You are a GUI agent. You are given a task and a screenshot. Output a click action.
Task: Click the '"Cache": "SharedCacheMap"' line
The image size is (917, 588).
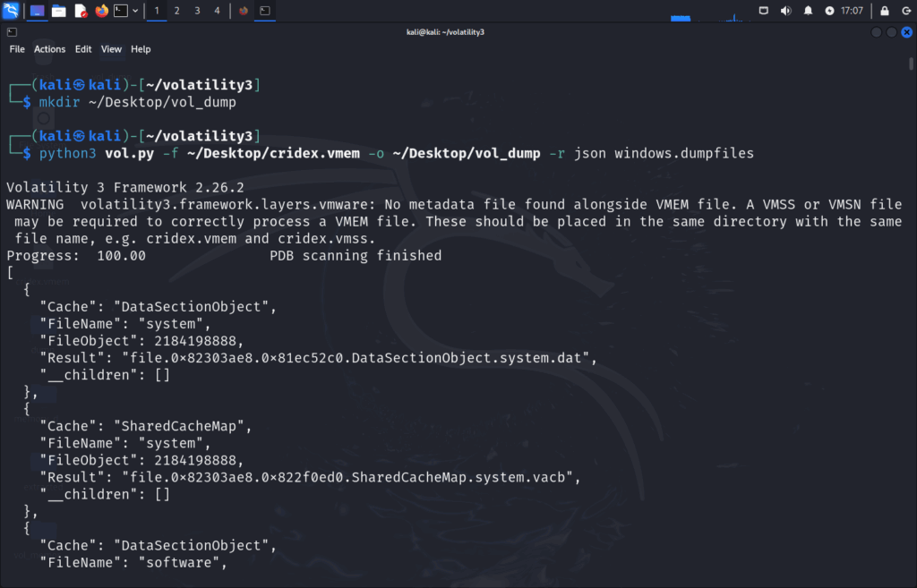pos(146,426)
